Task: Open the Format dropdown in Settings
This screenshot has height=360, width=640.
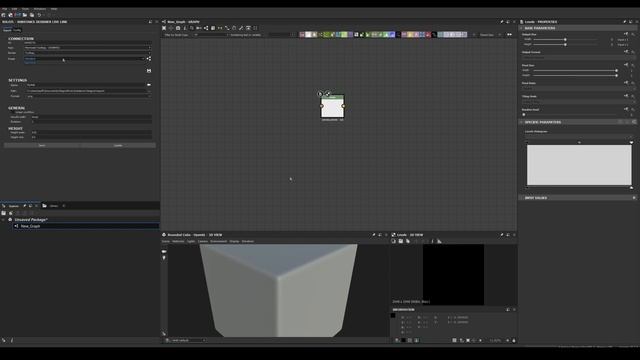Action: coord(89,96)
